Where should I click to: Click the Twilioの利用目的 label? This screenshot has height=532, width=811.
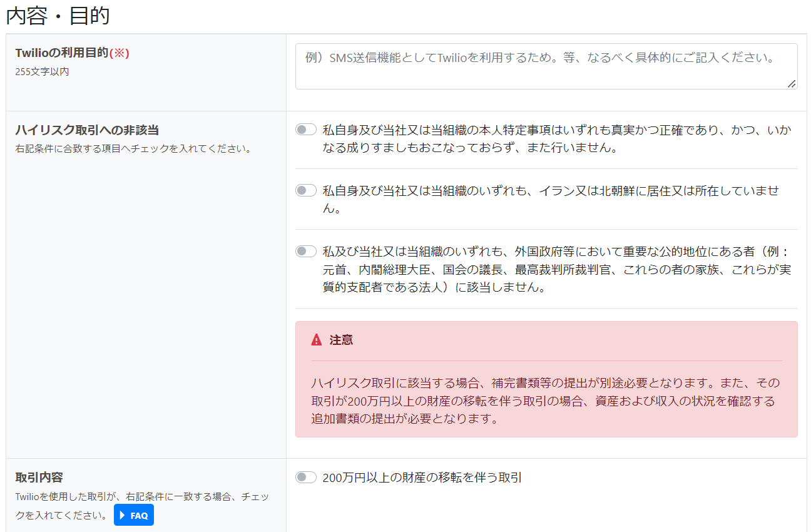pyautogui.click(x=62, y=53)
